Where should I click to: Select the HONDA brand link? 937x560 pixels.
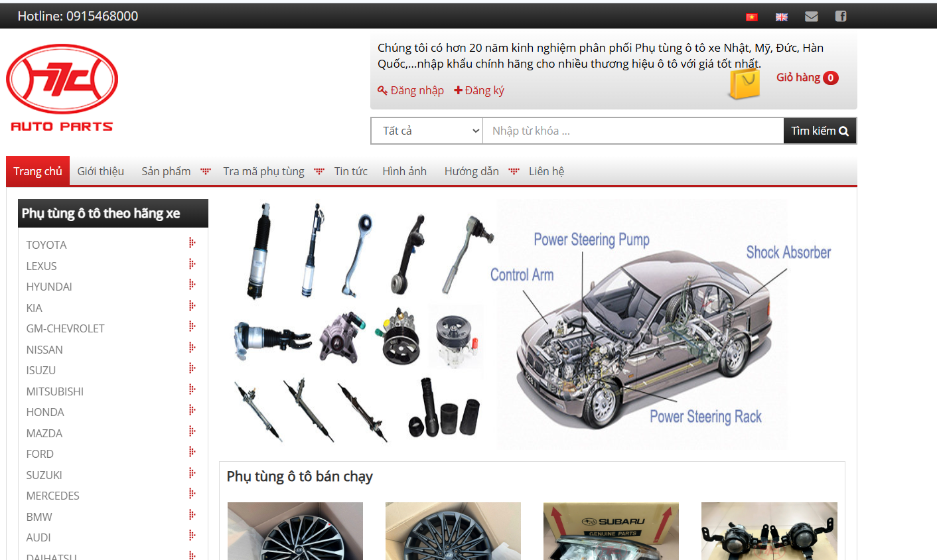click(x=45, y=412)
